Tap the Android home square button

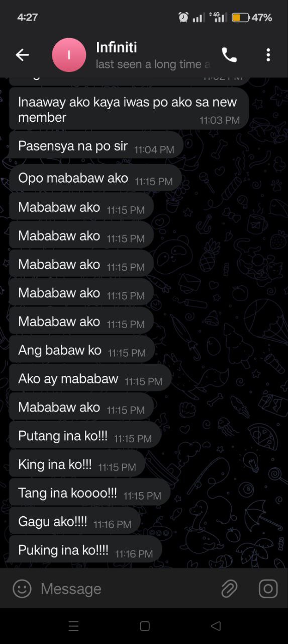pos(145,626)
